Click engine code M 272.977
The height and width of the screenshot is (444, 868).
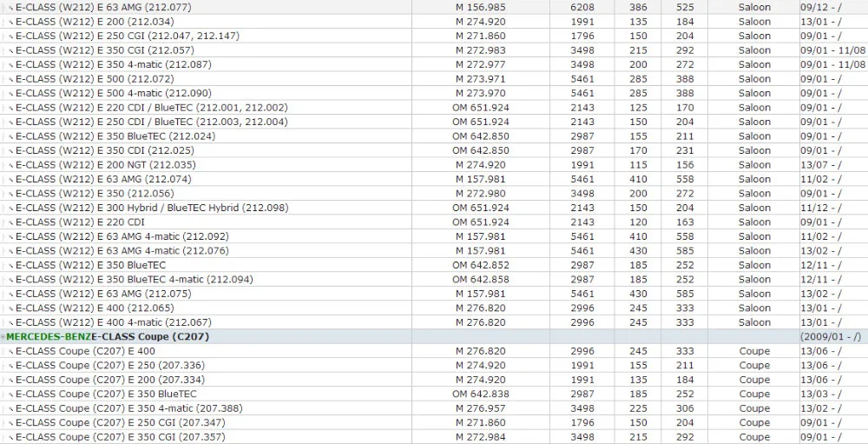pyautogui.click(x=481, y=65)
